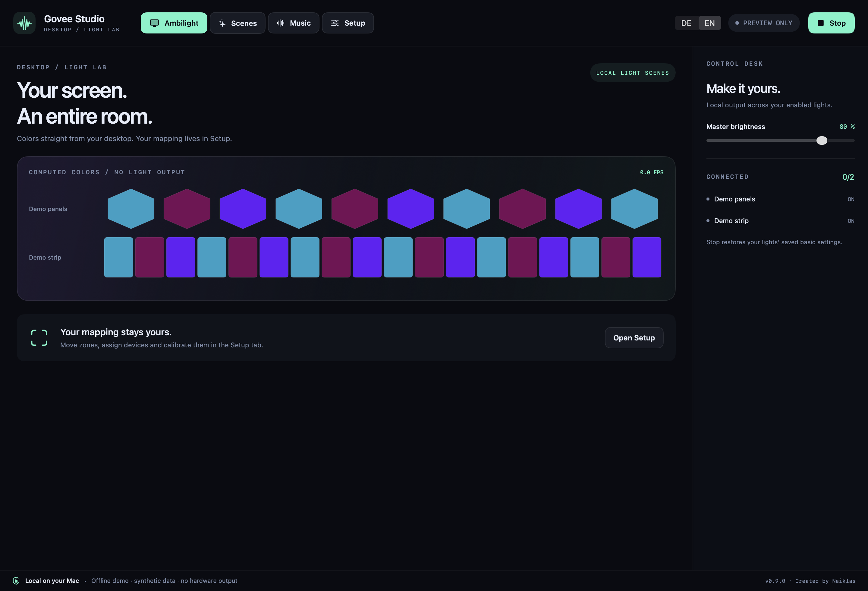Click the sound bars icon in Music tab

[x=281, y=23]
